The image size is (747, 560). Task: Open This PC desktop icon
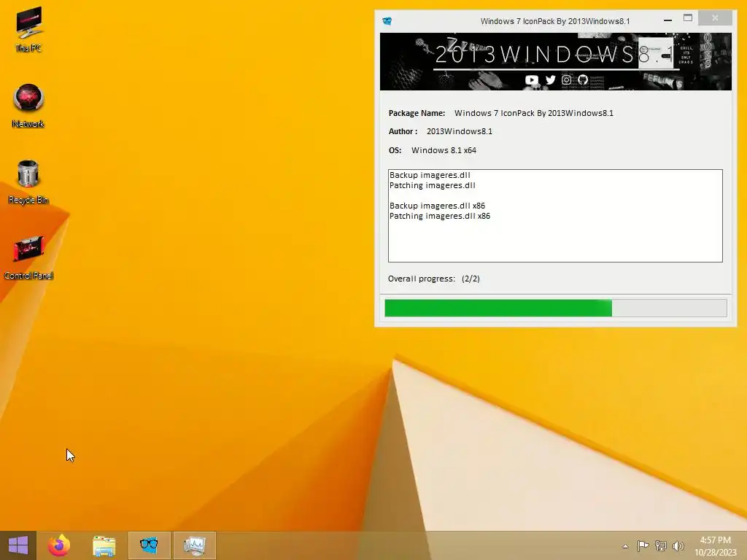click(28, 28)
